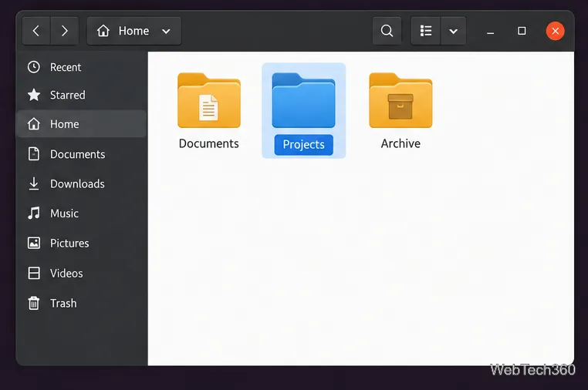Go to Documents label in sidebar
The width and height of the screenshot is (588, 390).
pyautogui.click(x=78, y=154)
